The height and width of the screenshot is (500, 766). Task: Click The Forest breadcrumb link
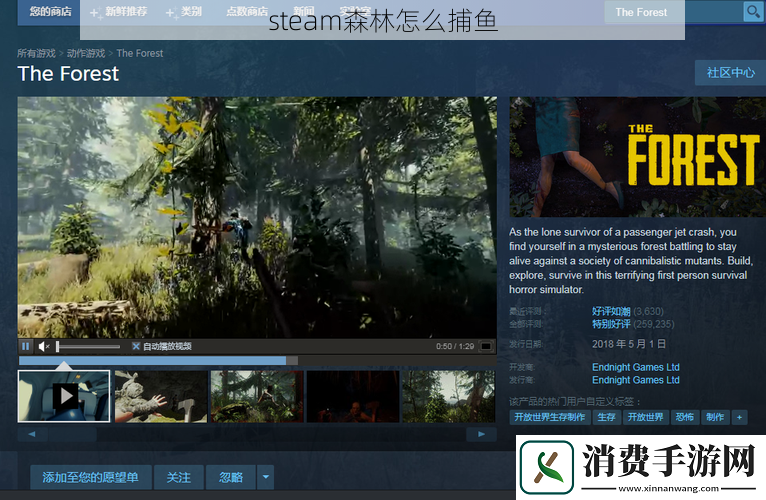tap(140, 53)
